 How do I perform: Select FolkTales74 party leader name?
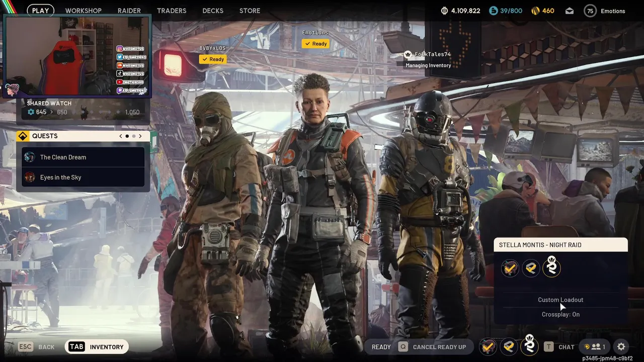[433, 54]
